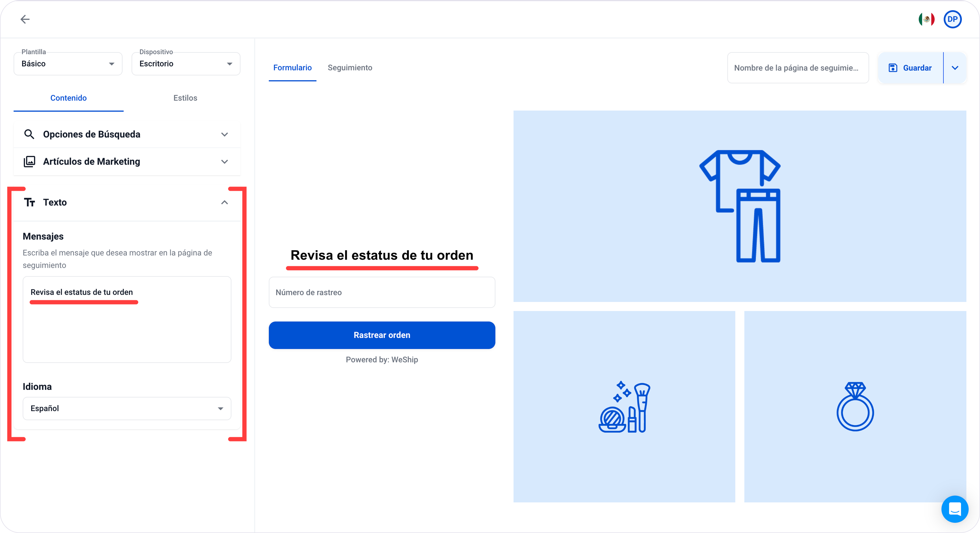Click the 'Revisa el estatus de tu orden' preview heading
The width and height of the screenshot is (980, 533).
pyautogui.click(x=382, y=255)
